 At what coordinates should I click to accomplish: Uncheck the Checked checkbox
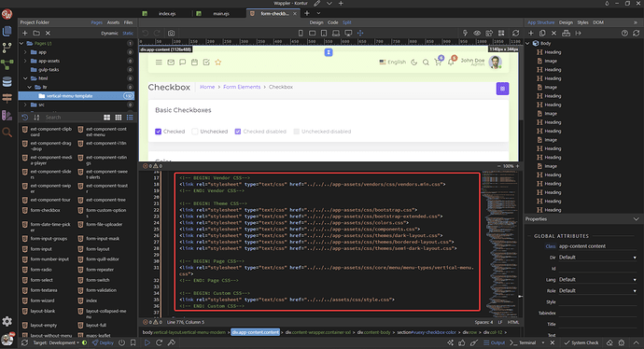pyautogui.click(x=158, y=132)
